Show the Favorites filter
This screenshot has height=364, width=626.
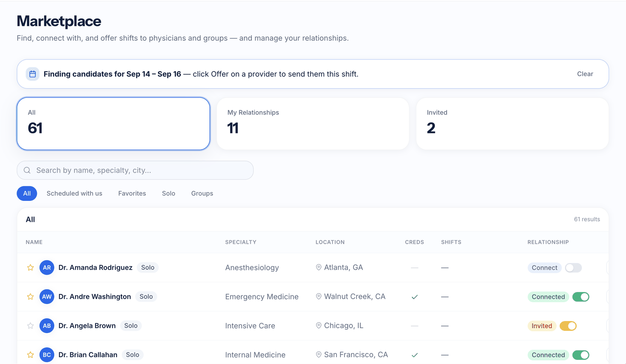click(x=132, y=193)
